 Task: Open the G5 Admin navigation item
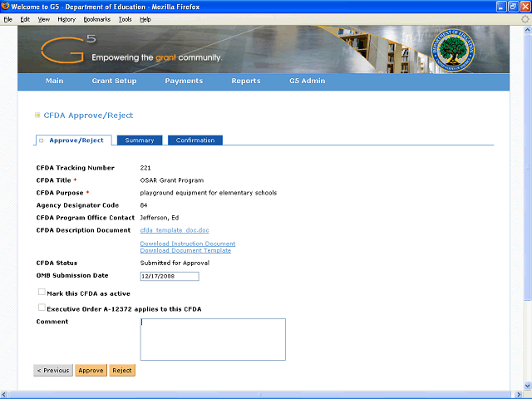coord(308,81)
